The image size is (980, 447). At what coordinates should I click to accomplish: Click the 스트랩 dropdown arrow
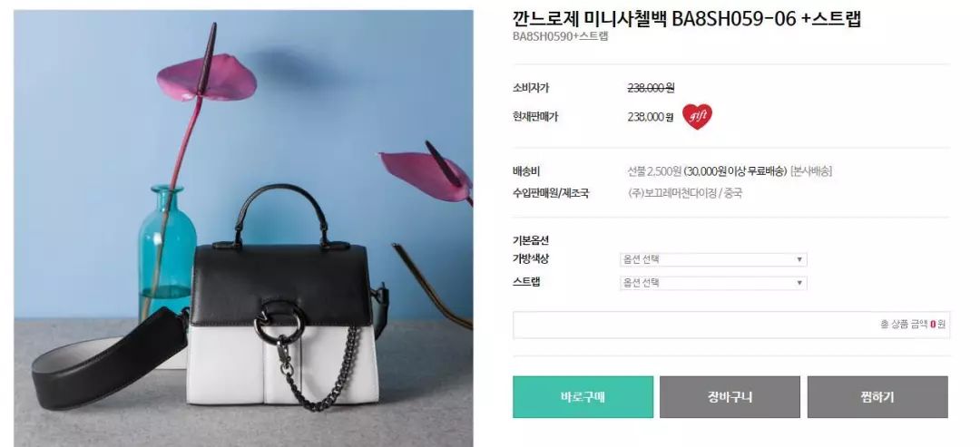(x=799, y=283)
